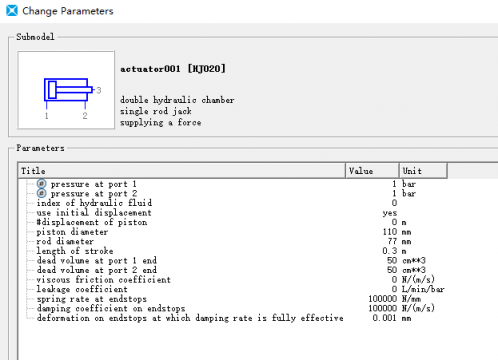Click port 2 label under the jack diagram

point(85,116)
